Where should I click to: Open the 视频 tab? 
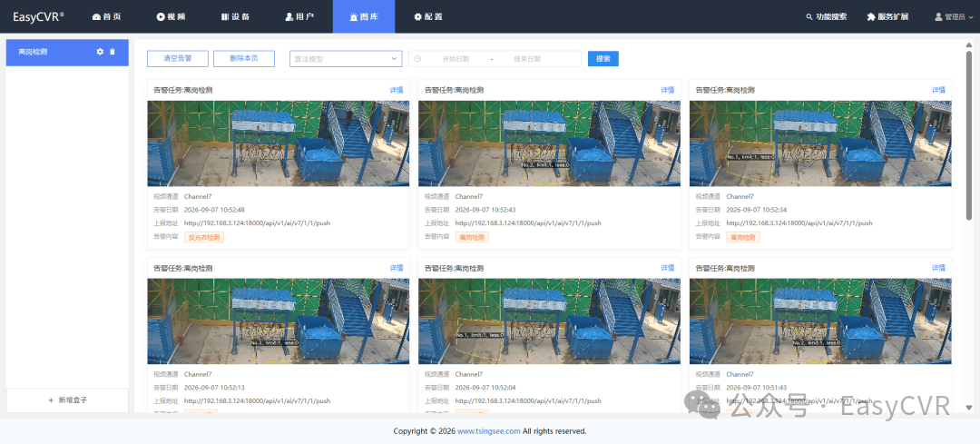[171, 17]
